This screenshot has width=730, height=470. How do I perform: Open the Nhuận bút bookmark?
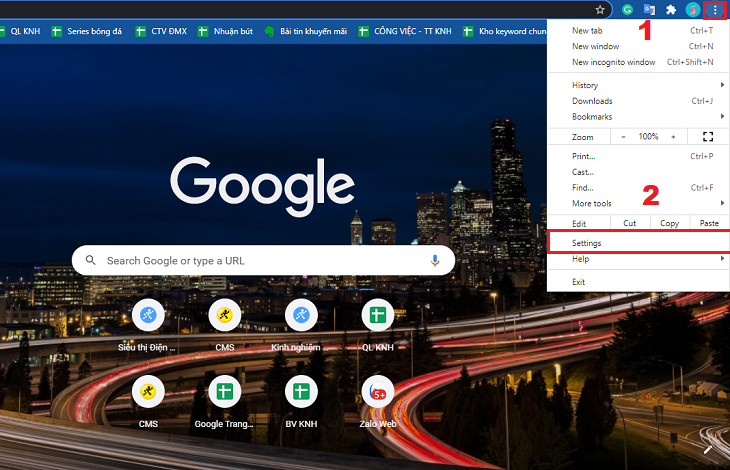point(227,31)
